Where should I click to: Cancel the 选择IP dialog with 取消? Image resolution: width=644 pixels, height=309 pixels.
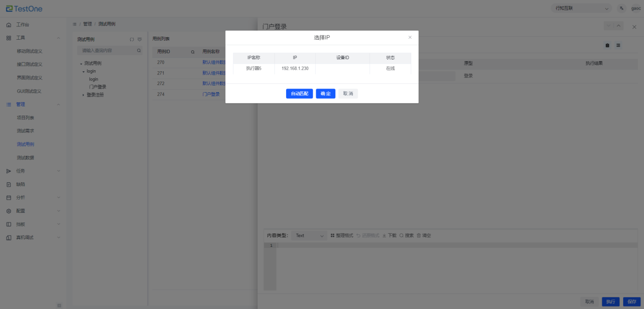(348, 94)
